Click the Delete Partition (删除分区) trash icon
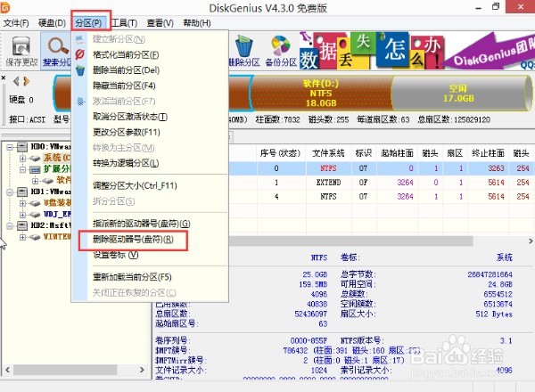This screenshot has width=535, height=392. (244, 45)
